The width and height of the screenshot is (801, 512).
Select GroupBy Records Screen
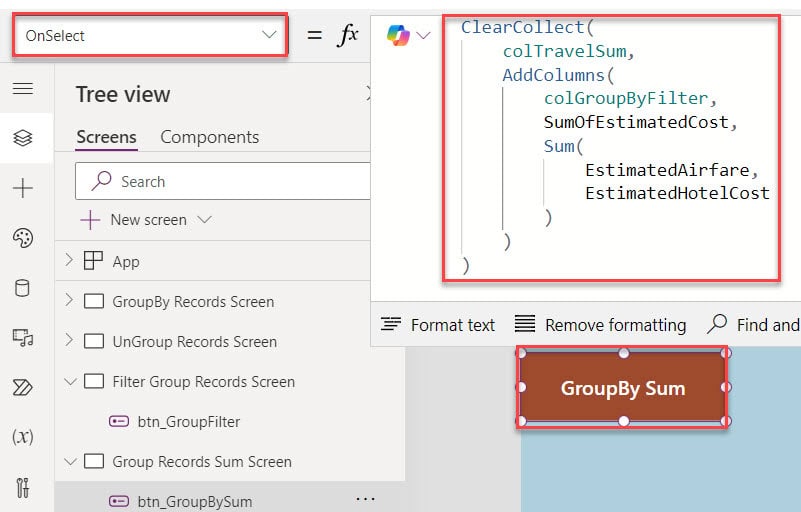point(193,301)
